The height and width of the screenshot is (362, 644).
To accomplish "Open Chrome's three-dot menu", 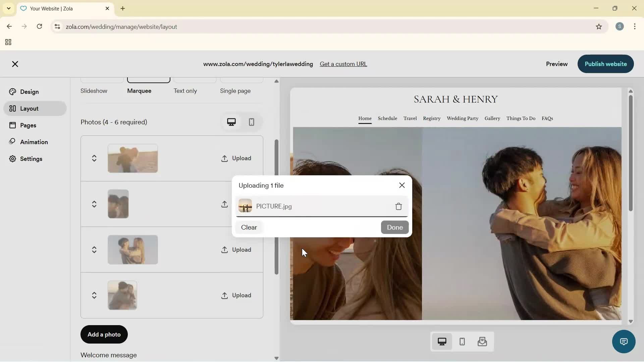I will coord(635,26).
